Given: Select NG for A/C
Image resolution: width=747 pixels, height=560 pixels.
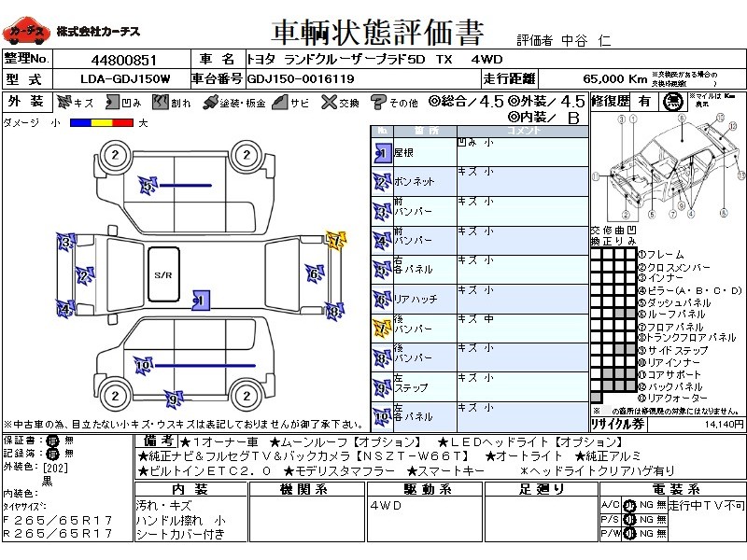Looking at the screenshot, I should coord(646,505).
